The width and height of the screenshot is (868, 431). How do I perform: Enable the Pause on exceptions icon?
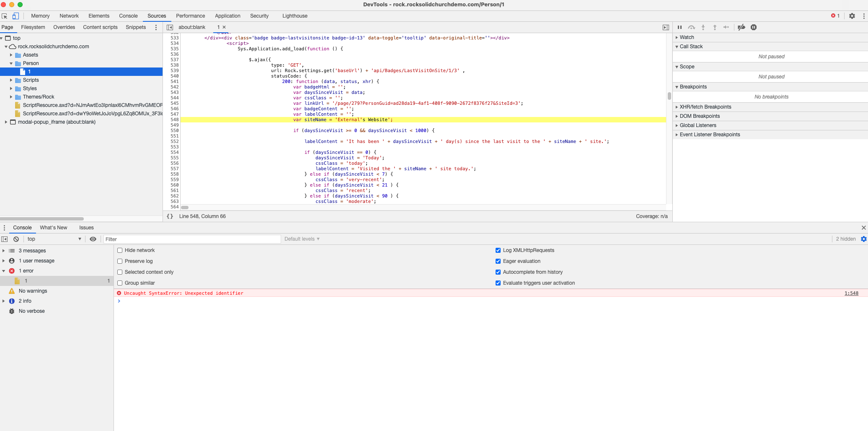tap(754, 27)
